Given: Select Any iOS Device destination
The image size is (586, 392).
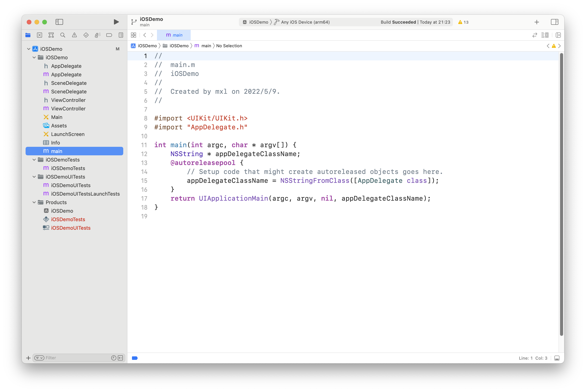Looking at the screenshot, I should point(305,22).
